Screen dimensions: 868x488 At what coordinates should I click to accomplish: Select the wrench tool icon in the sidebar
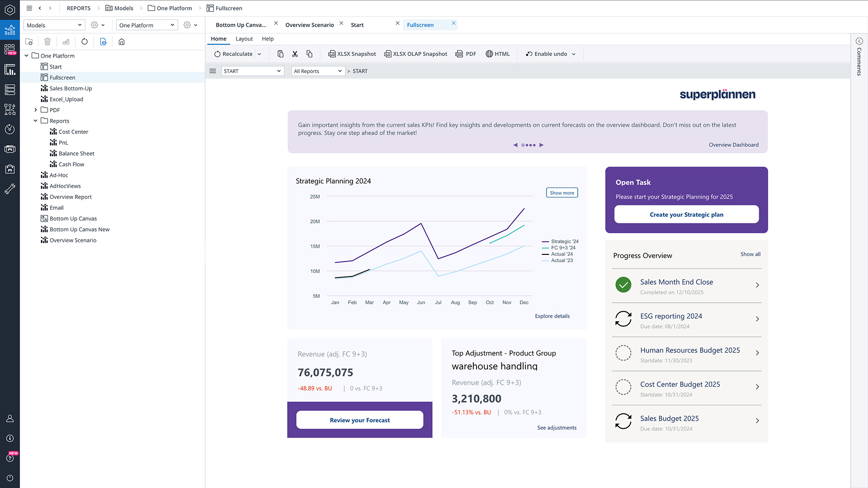(x=10, y=189)
